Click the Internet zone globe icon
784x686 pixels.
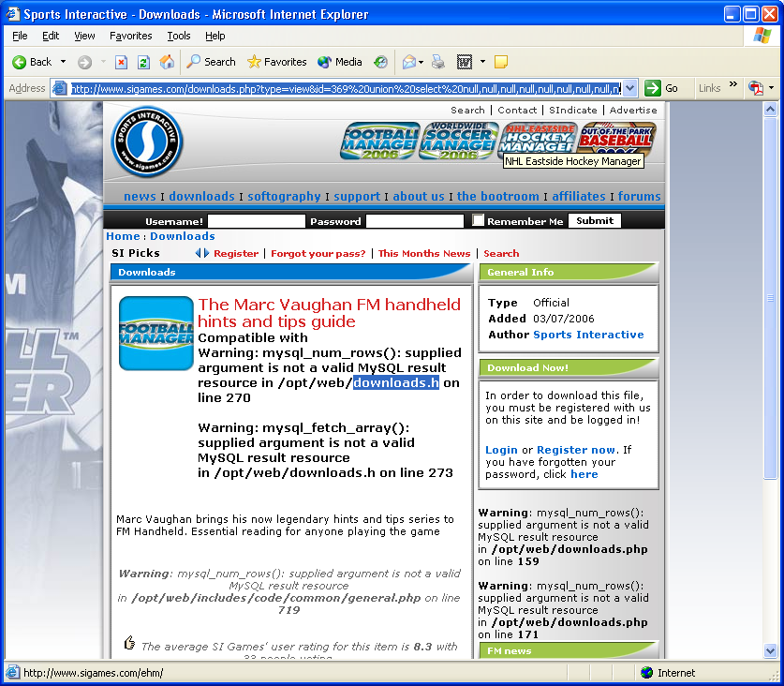[x=646, y=673]
